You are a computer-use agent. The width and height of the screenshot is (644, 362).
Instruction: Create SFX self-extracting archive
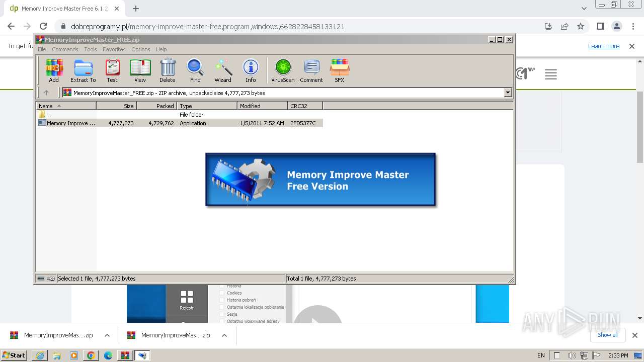click(340, 71)
